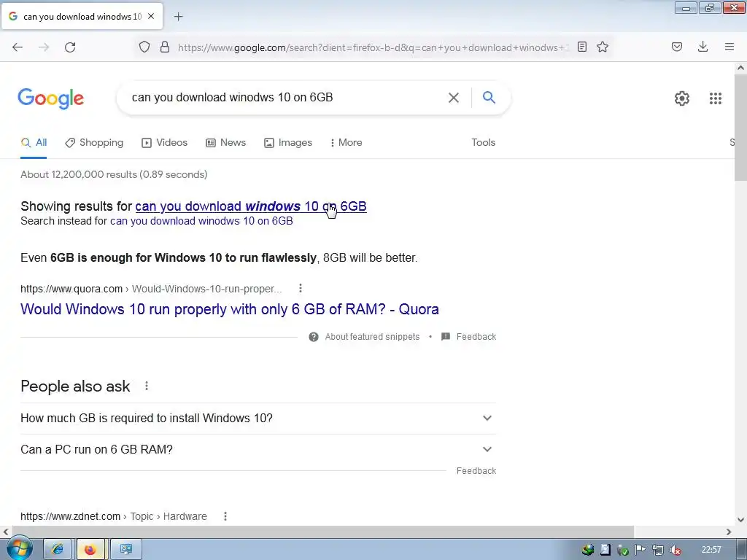Click the muted volume tray icon
Image resolution: width=747 pixels, height=560 pixels.
[x=676, y=550]
